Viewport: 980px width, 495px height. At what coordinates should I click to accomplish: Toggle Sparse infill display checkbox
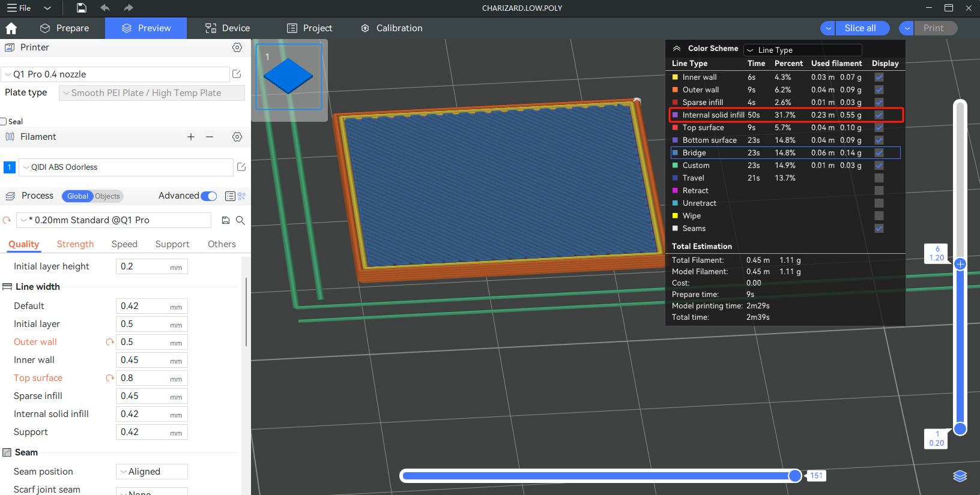pos(879,102)
